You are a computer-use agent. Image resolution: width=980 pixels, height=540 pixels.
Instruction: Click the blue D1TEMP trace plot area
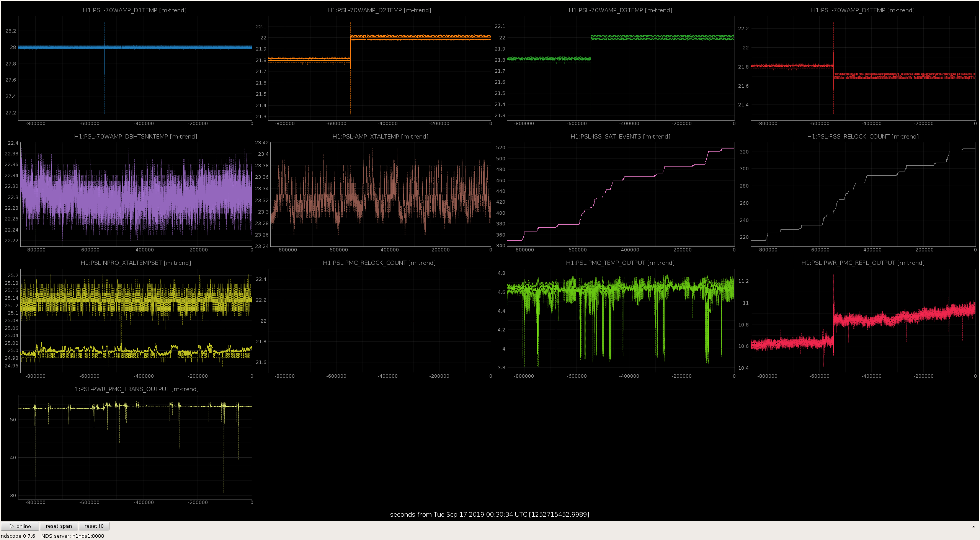(x=135, y=68)
